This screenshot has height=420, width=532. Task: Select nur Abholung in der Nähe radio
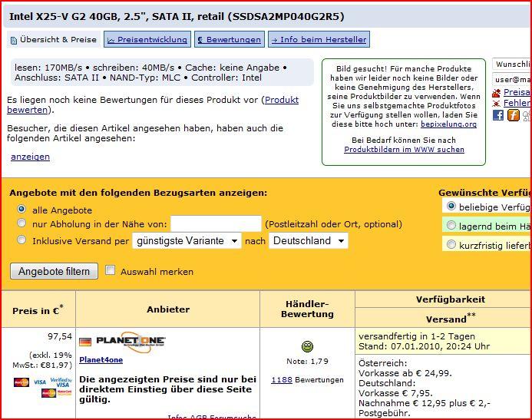[21, 223]
